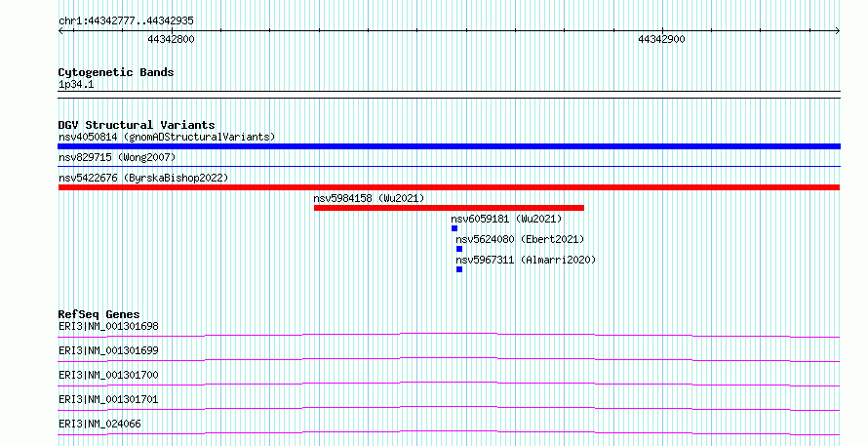Click the right arrow of the ruler

click(x=838, y=31)
